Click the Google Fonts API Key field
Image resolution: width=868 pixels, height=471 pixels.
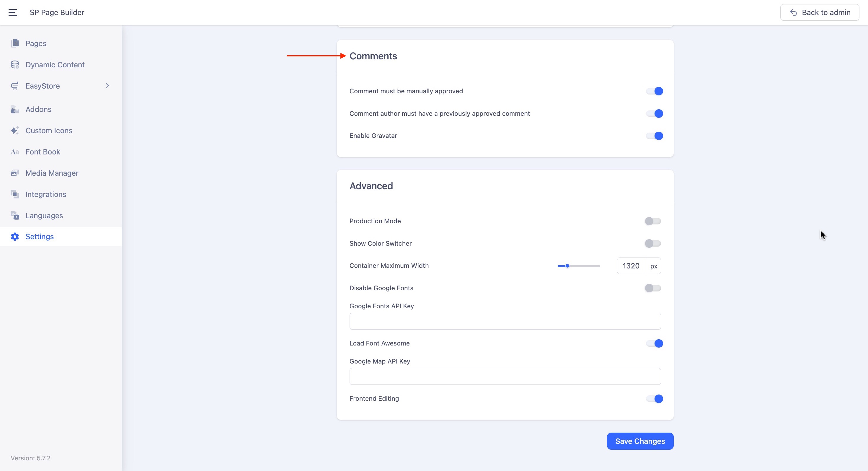click(x=505, y=321)
